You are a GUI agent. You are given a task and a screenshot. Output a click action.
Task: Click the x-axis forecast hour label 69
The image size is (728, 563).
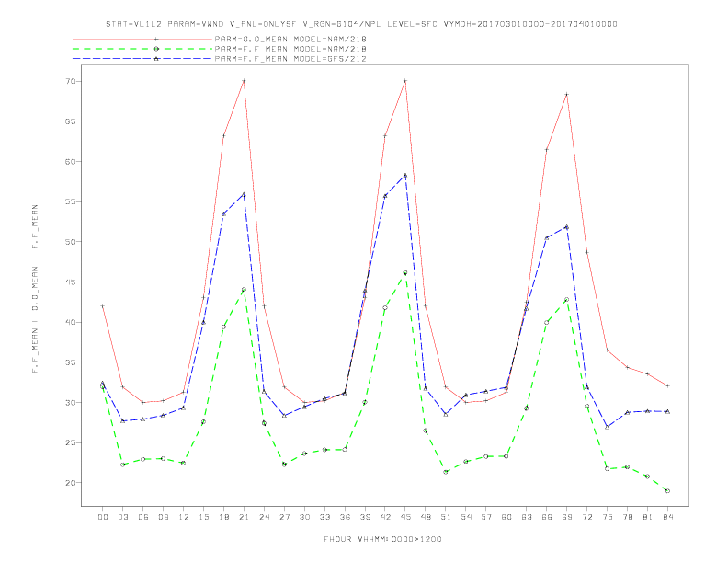567,517
